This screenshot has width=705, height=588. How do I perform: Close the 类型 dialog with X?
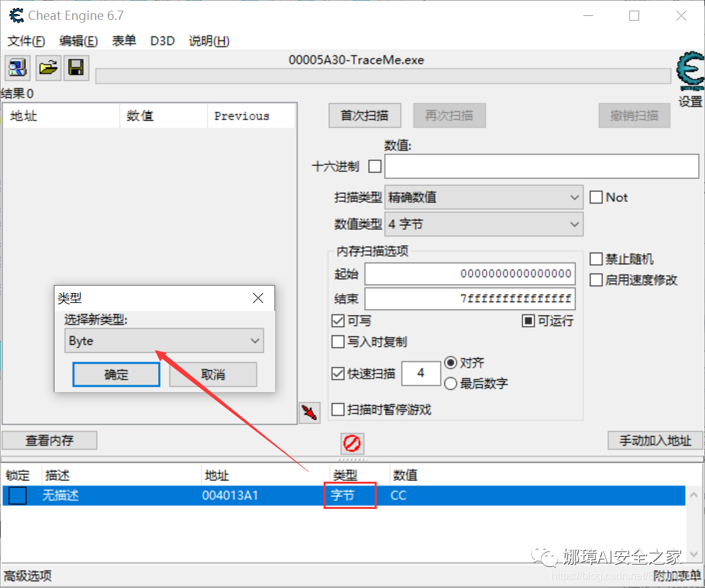tap(258, 298)
